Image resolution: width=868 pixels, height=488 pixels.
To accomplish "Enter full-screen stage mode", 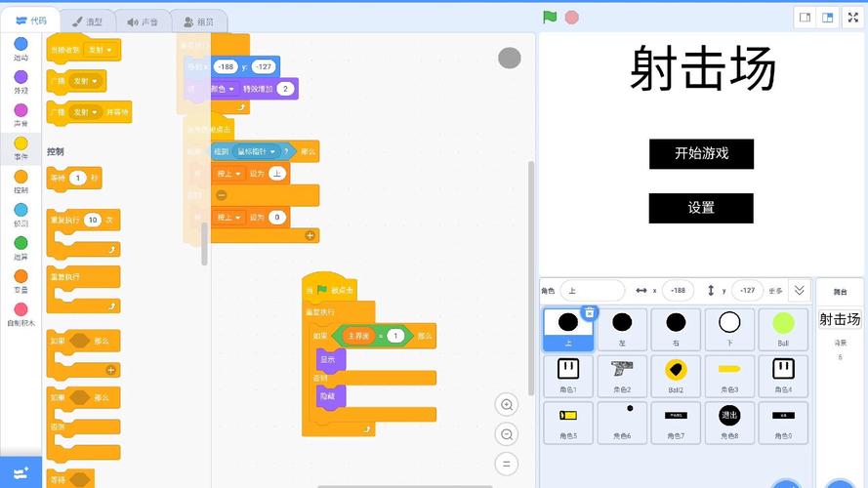I will coord(853,18).
